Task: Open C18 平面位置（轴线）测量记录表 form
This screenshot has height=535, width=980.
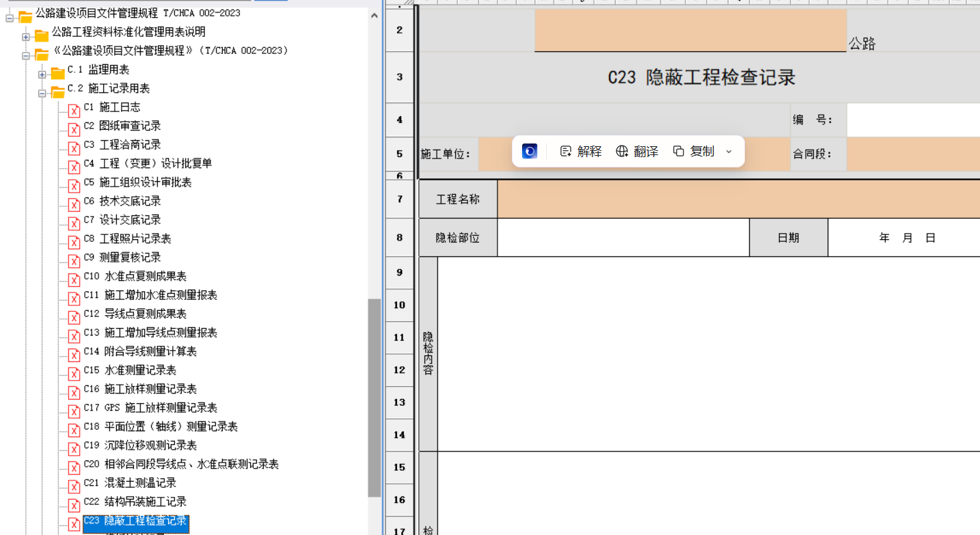Action: pyautogui.click(x=161, y=426)
